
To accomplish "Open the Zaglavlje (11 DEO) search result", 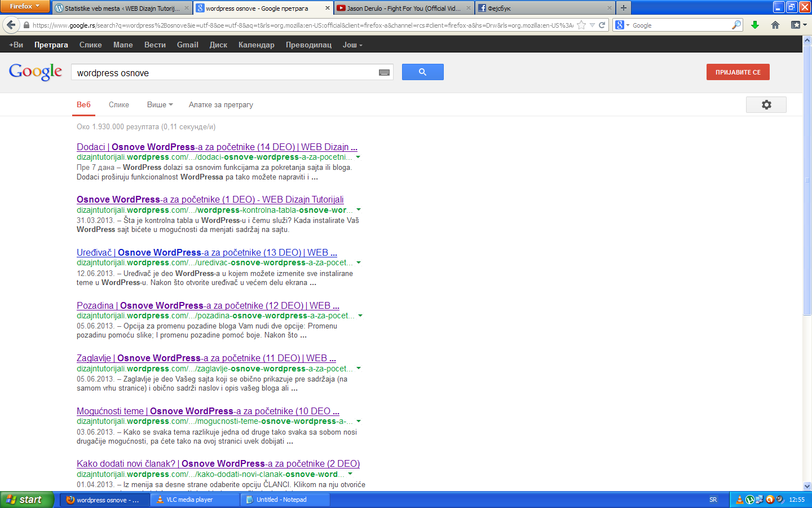I will [206, 358].
